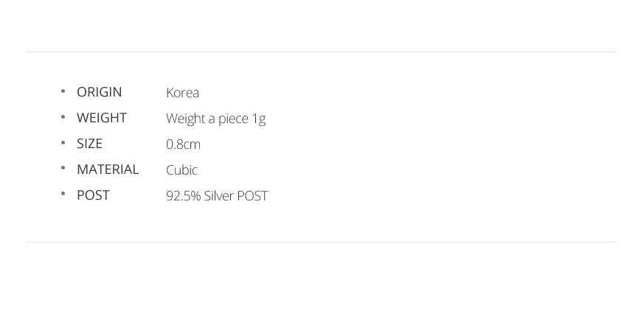Click the SIZE label
Viewport: 644px width, 322px height.
click(x=89, y=144)
